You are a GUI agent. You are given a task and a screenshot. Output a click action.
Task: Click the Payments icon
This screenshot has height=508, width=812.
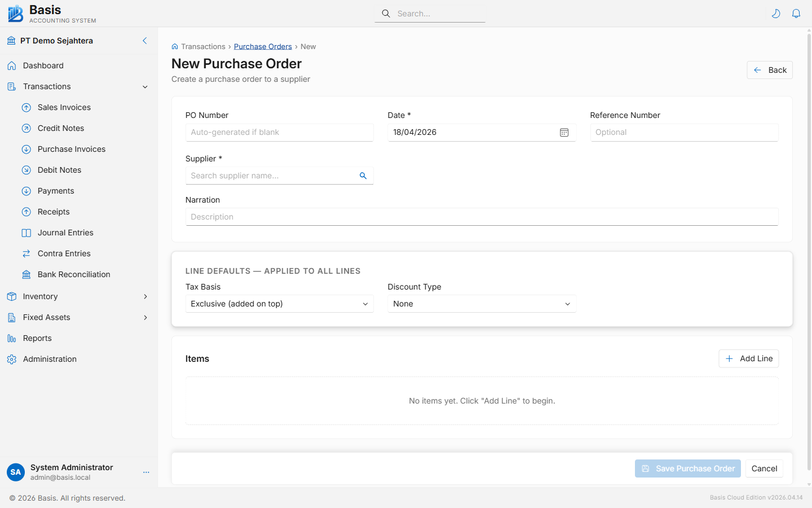pos(26,191)
